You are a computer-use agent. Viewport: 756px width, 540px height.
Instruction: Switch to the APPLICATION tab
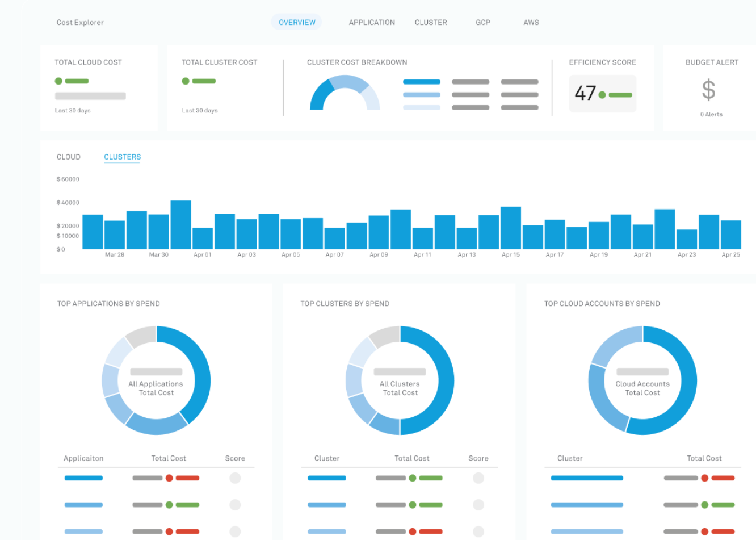point(372,22)
